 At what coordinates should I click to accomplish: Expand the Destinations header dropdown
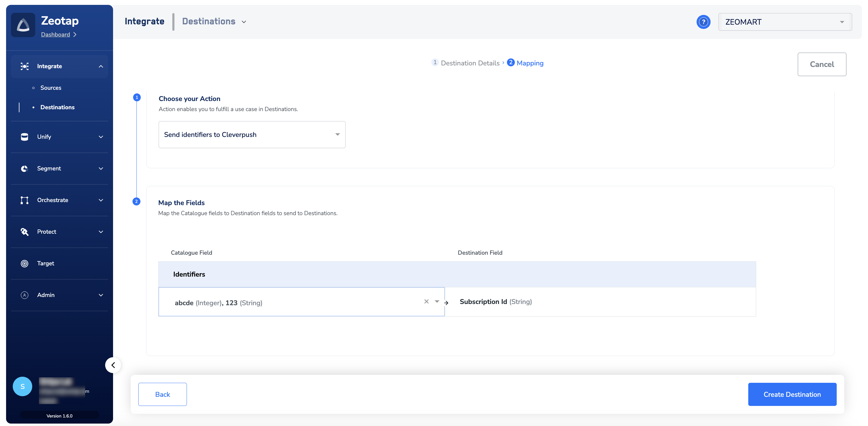pos(244,22)
